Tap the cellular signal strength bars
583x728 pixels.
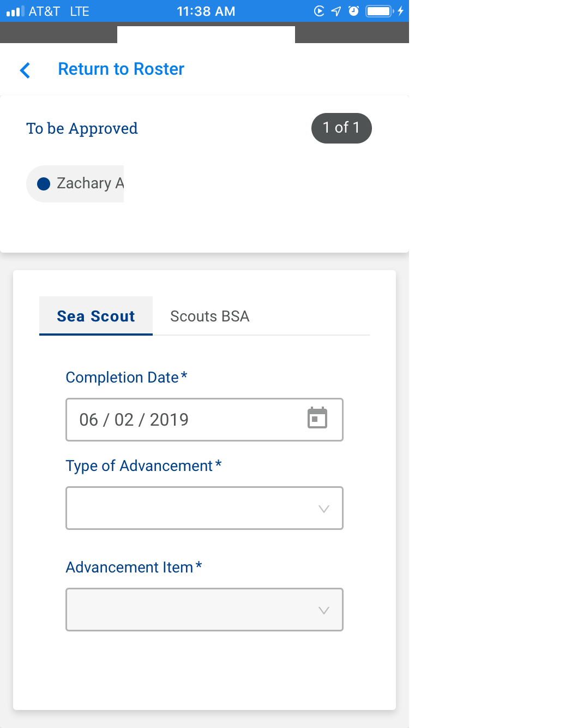pos(15,11)
